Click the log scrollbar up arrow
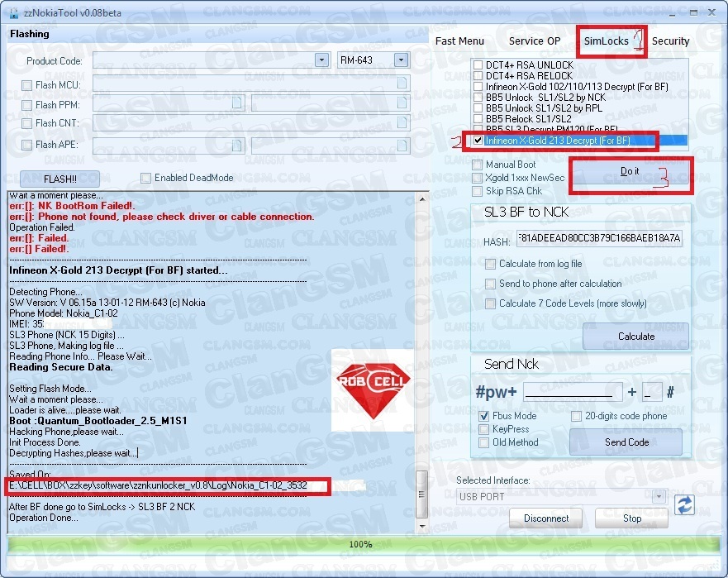 [x=422, y=198]
